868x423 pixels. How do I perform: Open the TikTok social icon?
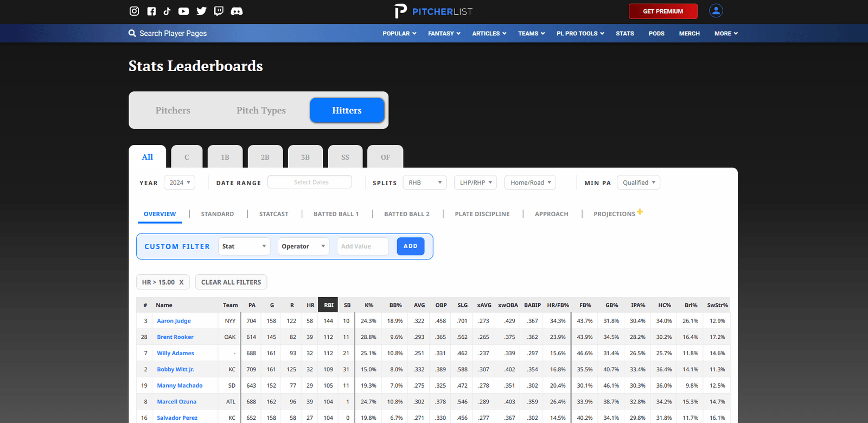click(167, 11)
